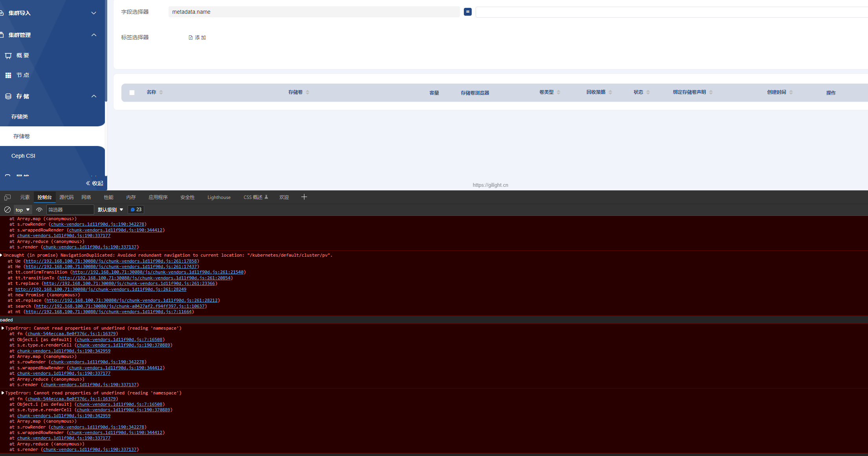Image resolution: width=868 pixels, height=456 pixels.
Task: Switch to the 网络 DevTools tab
Action: 86,197
